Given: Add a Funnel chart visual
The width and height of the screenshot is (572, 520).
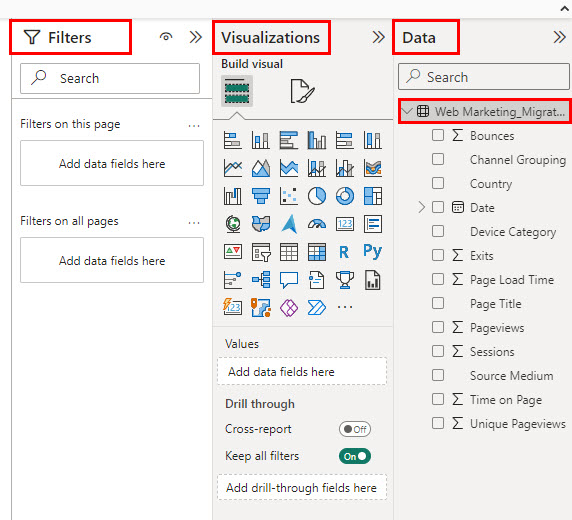Looking at the screenshot, I should 260,196.
